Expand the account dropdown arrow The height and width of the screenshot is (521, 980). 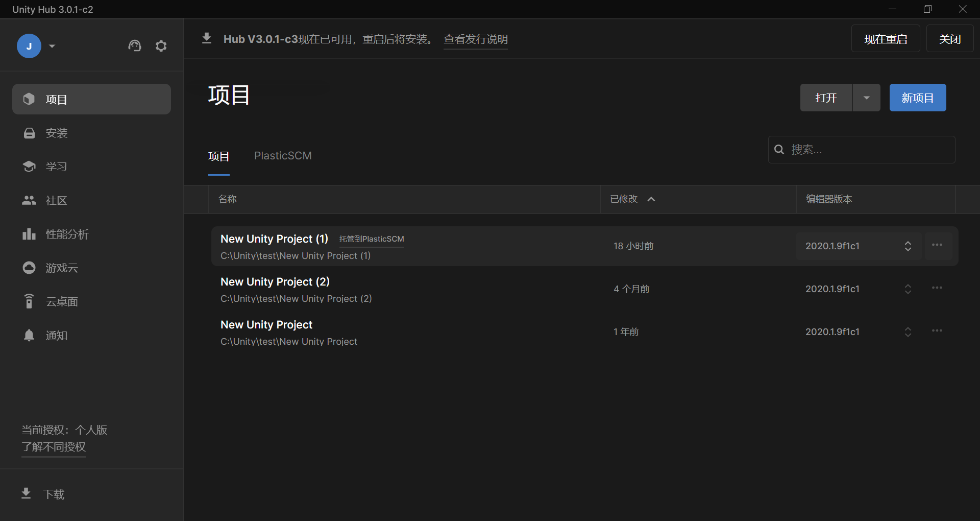pyautogui.click(x=52, y=46)
